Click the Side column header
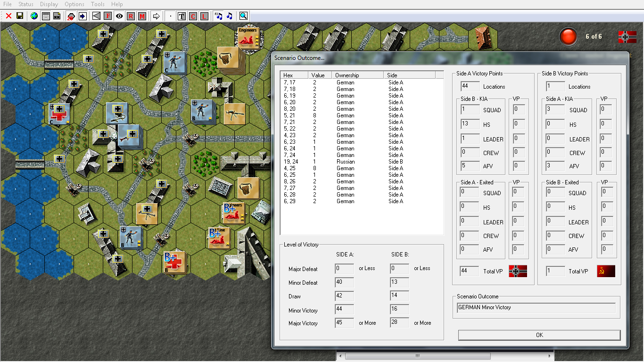Screen dimensions: 644x362 (x=410, y=75)
